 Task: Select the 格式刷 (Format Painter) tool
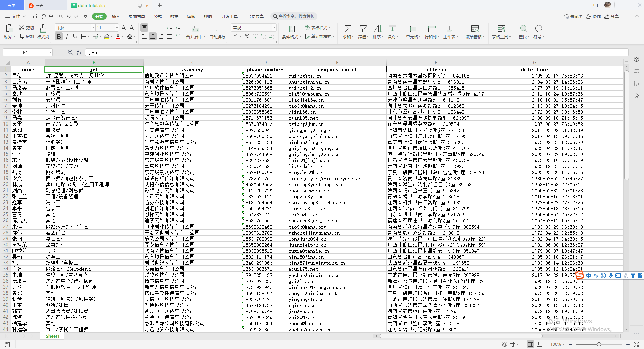click(x=43, y=32)
